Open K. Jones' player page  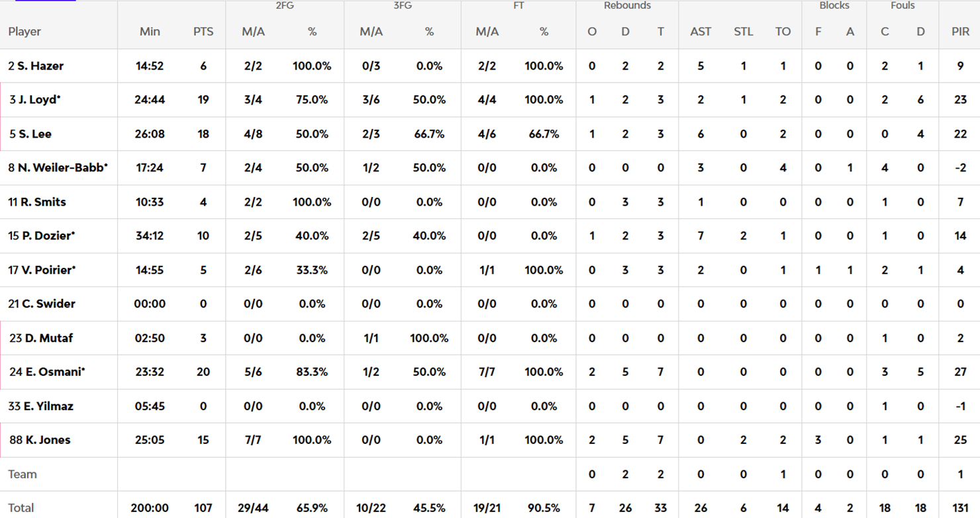48,440
